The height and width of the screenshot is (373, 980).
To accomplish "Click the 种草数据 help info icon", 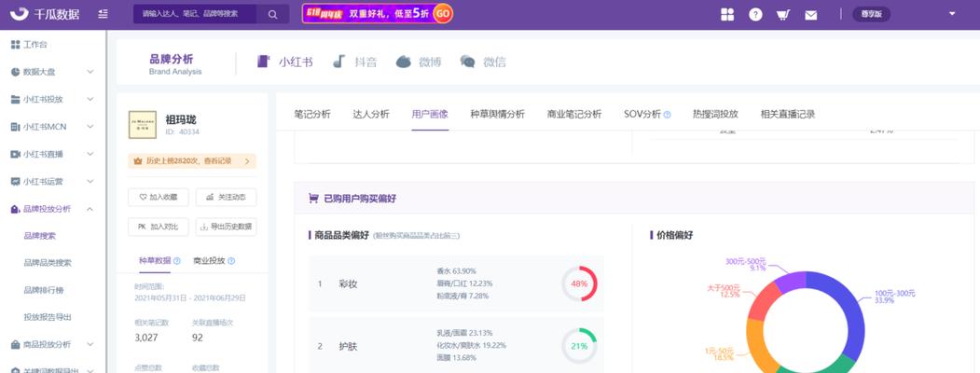I will (x=177, y=260).
